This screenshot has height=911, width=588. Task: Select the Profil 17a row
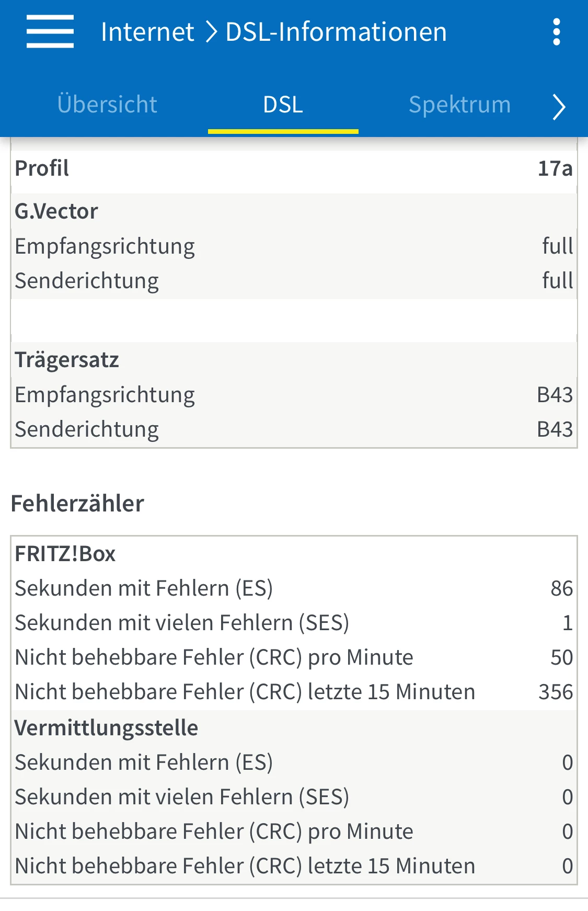coord(294,168)
